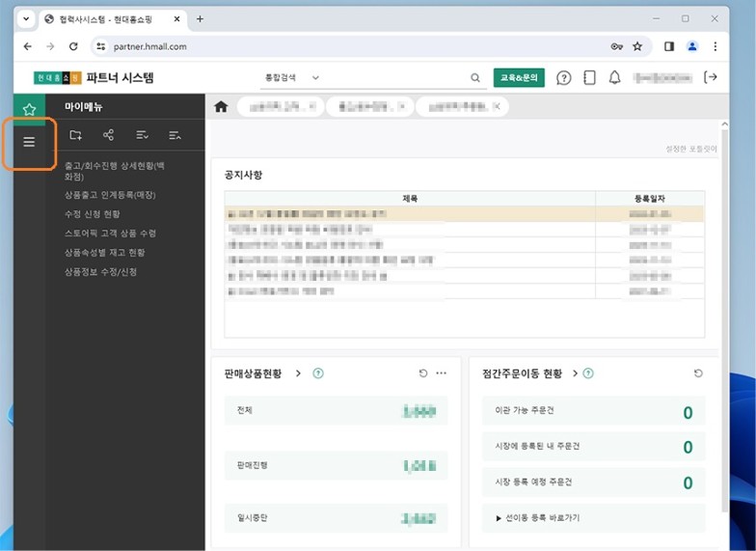Click the 현대홈쇼핑 파트너 시스템 logo
The width and height of the screenshot is (756, 551).
94,77
